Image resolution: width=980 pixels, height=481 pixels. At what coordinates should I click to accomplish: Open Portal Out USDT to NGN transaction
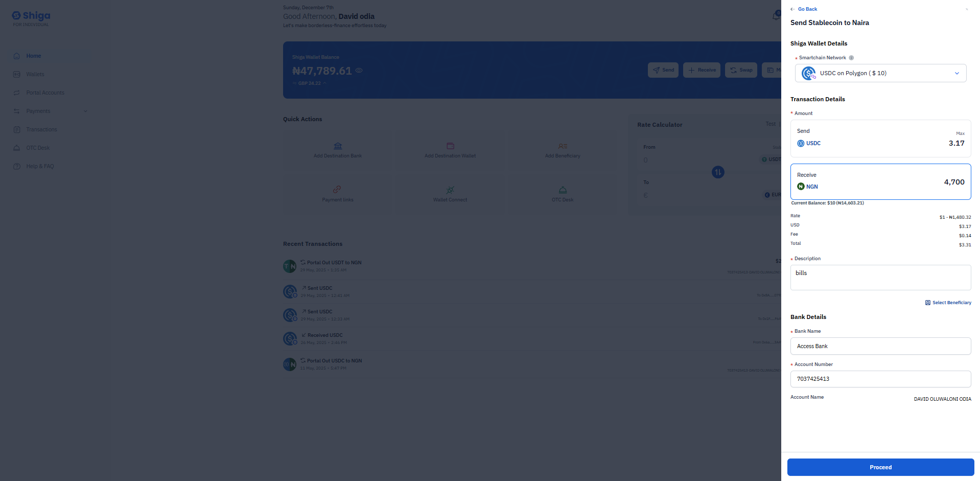[532, 266]
